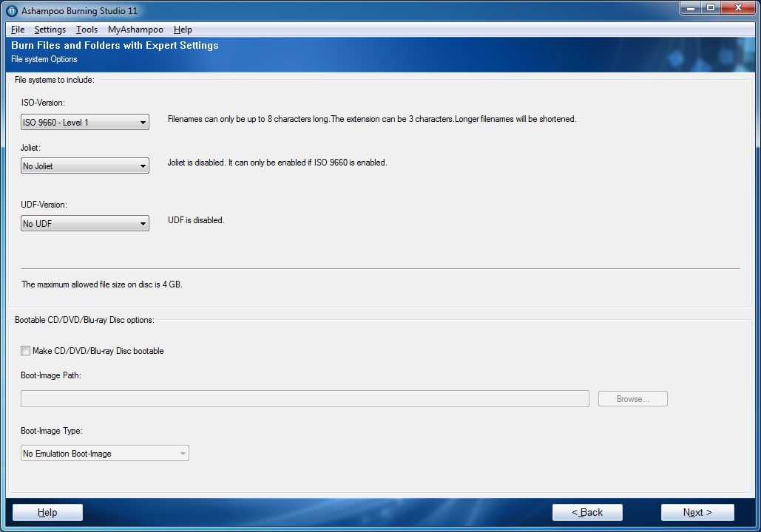761x532 pixels.
Task: Open the MyAshampoo menu
Action: 135,30
